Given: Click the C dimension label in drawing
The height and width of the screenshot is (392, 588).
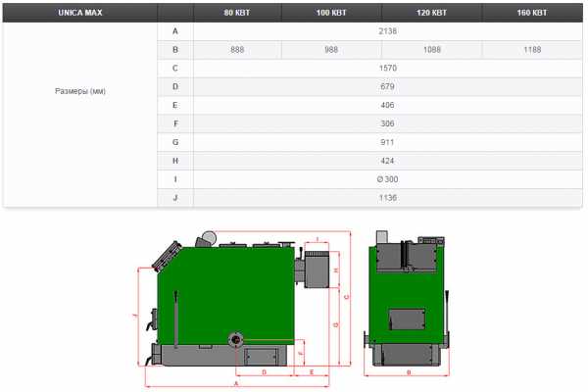Looking at the screenshot, I should click(347, 297).
